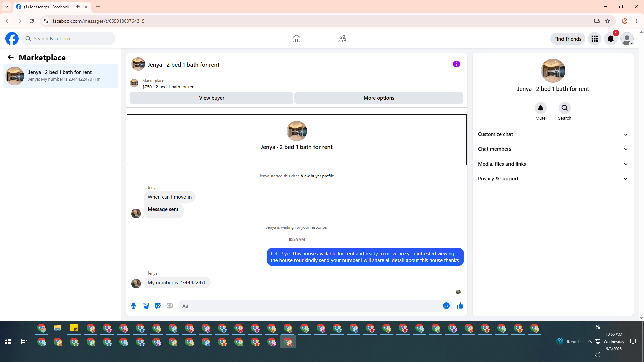
Task: Expand Chat members section
Action: point(553,149)
